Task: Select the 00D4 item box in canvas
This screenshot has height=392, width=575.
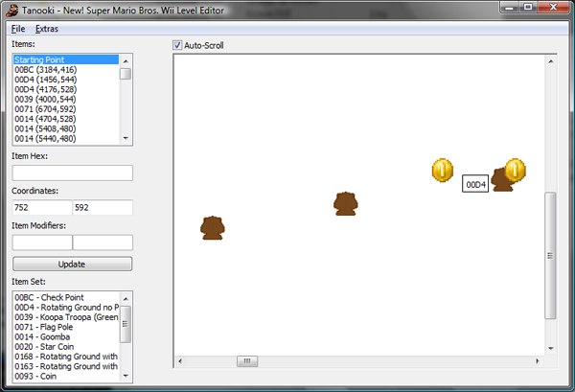Action: [x=475, y=184]
